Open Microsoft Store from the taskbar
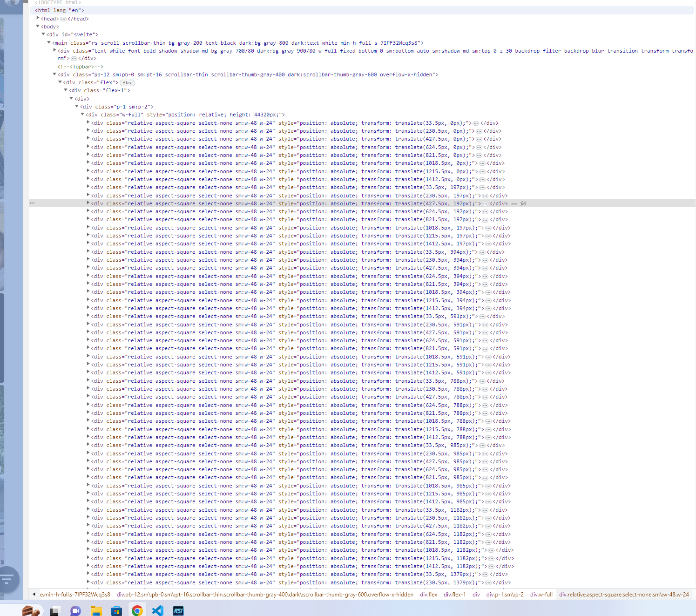The width and height of the screenshot is (696, 616). pos(117,610)
